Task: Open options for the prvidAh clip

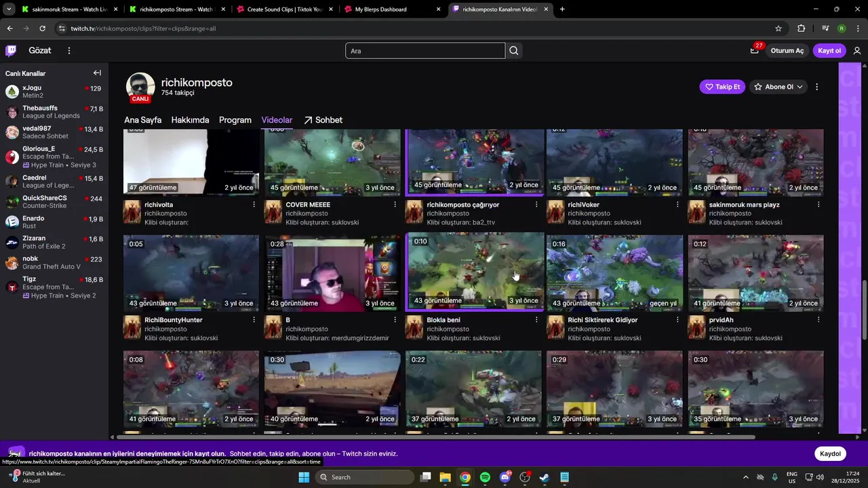Action: pyautogui.click(x=818, y=320)
